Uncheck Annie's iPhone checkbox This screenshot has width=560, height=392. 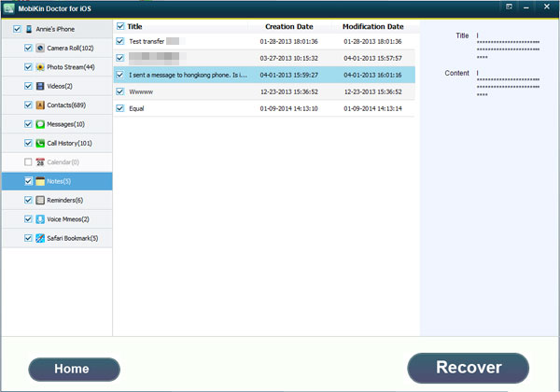17,29
